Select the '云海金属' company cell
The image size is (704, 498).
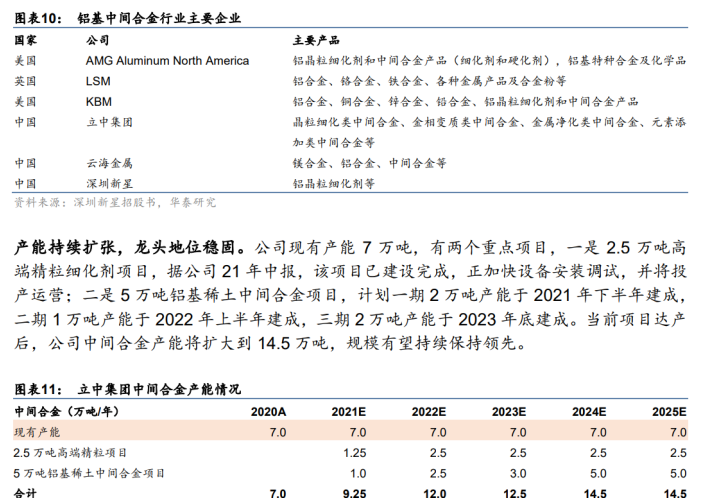click(110, 163)
